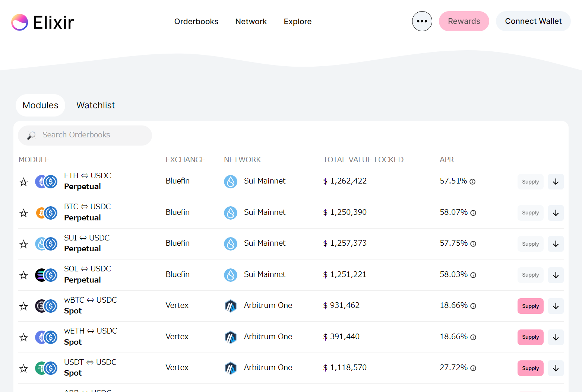Click the Sui Mainnet icon in BTC row

pyautogui.click(x=231, y=213)
